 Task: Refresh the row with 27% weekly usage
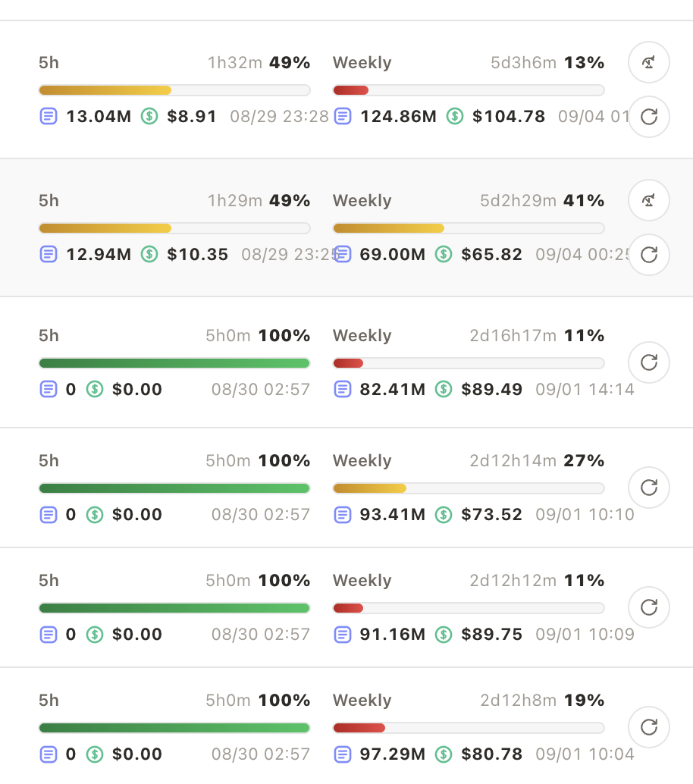pyautogui.click(x=648, y=488)
